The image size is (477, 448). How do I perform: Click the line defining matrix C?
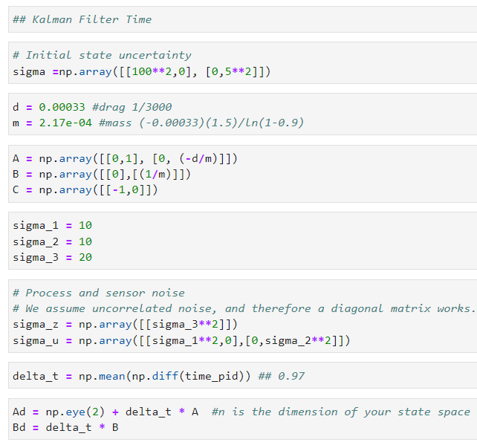pos(85,189)
